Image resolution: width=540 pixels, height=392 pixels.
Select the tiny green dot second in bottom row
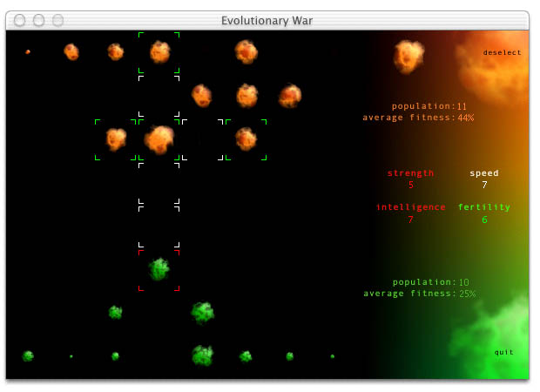[x=71, y=356]
